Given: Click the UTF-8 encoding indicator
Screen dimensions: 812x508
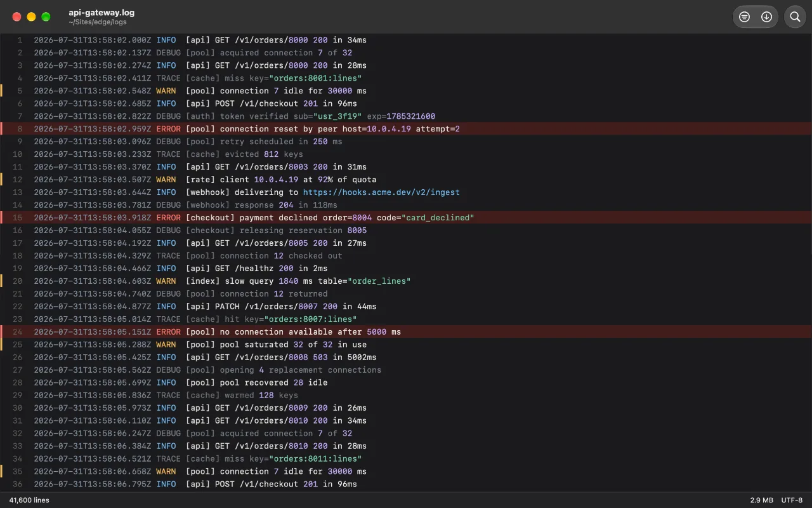Looking at the screenshot, I should coord(792,500).
